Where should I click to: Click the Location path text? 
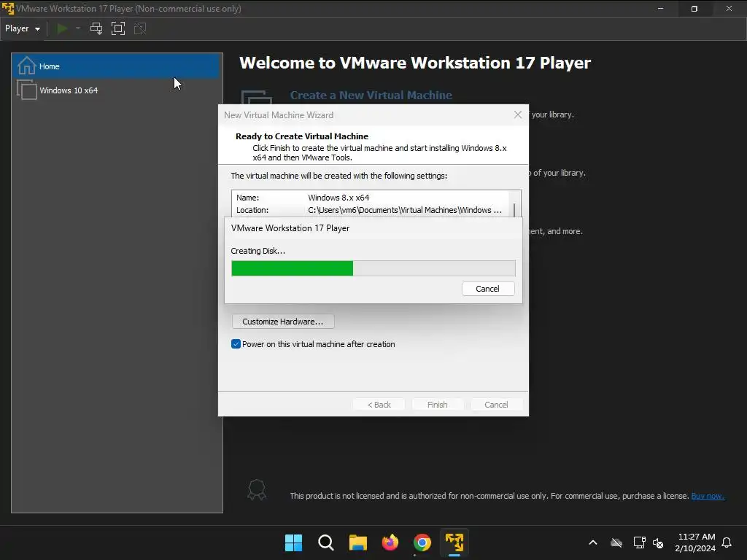coord(404,210)
